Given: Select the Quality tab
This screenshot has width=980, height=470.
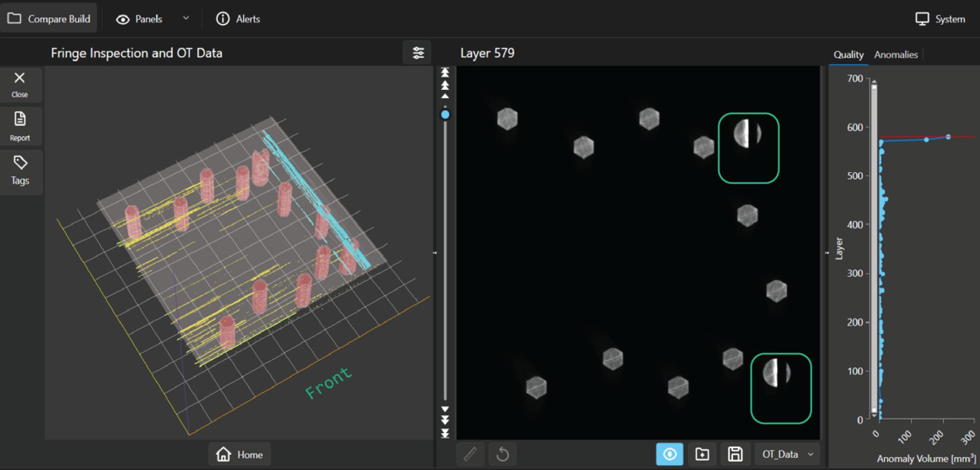Looking at the screenshot, I should [848, 55].
